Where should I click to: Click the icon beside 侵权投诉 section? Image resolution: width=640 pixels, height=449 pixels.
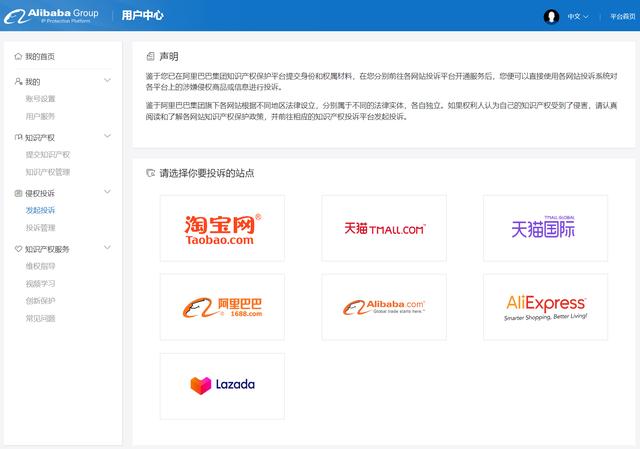pos(18,193)
